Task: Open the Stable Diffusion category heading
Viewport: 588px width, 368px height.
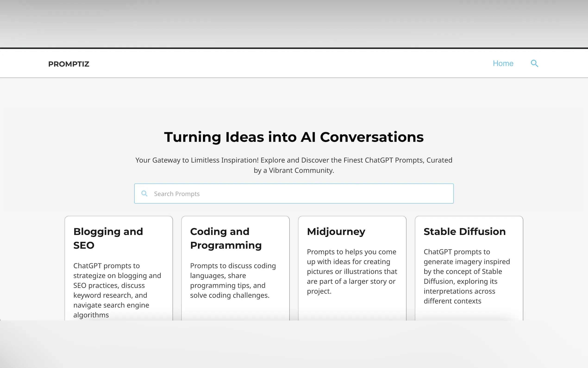Action: (464, 232)
